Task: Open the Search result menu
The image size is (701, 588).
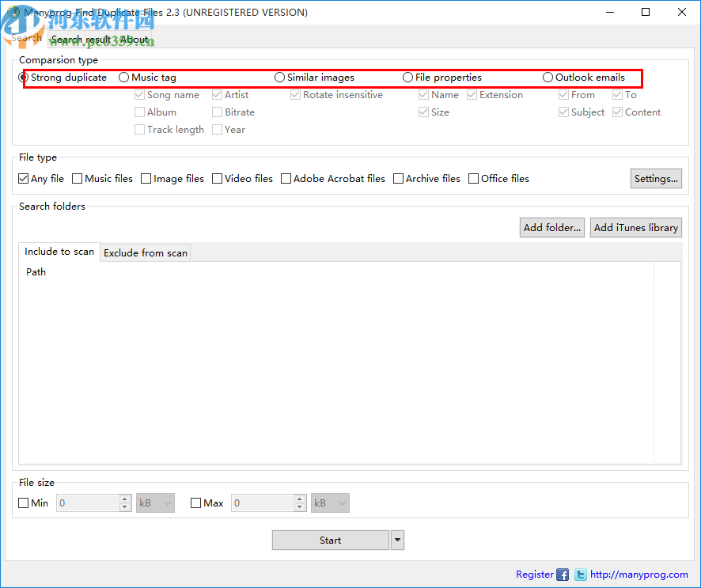Action: pos(81,39)
